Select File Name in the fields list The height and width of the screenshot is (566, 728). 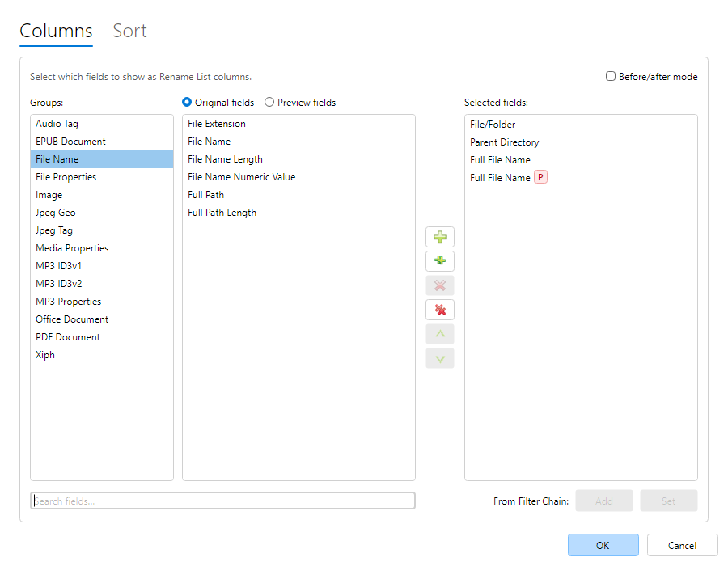(298, 141)
